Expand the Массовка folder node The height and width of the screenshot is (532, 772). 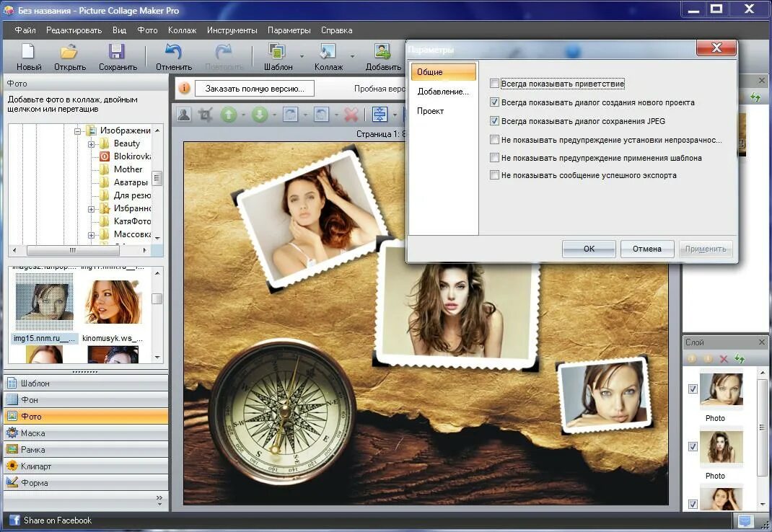coord(91,235)
